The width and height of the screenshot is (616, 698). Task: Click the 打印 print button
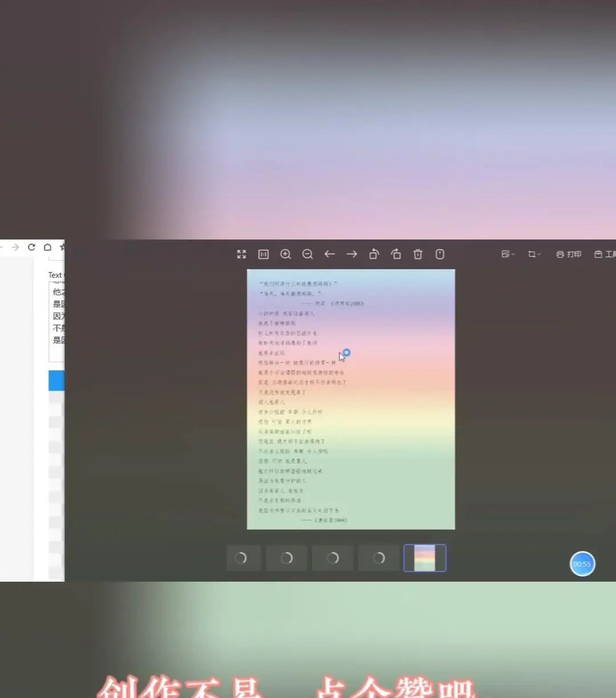[568, 254]
